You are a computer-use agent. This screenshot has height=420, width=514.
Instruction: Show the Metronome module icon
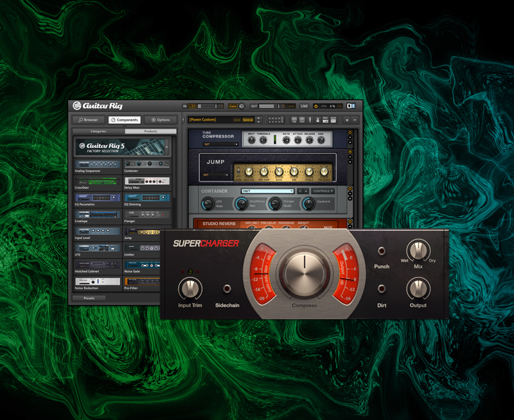point(317,120)
